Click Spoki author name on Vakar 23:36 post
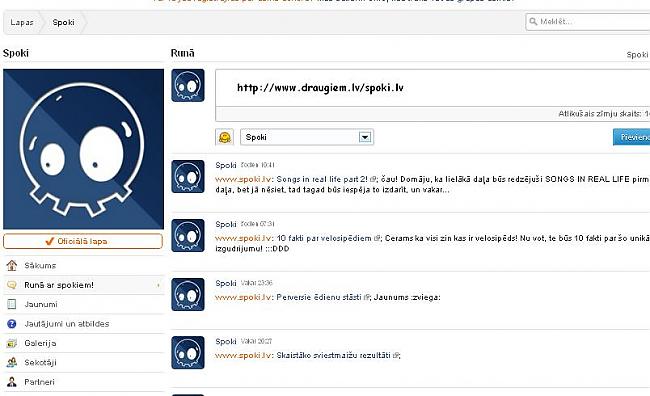This screenshot has height=396, width=650. tap(226, 283)
